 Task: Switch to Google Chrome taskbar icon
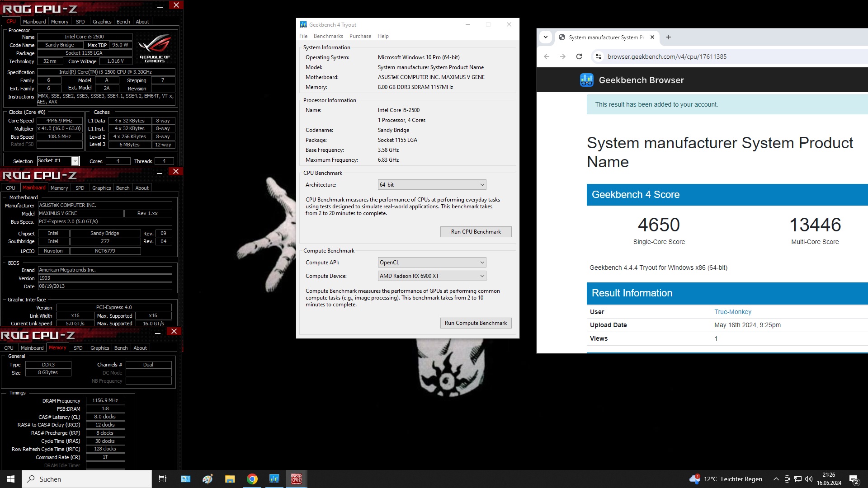coord(252,479)
